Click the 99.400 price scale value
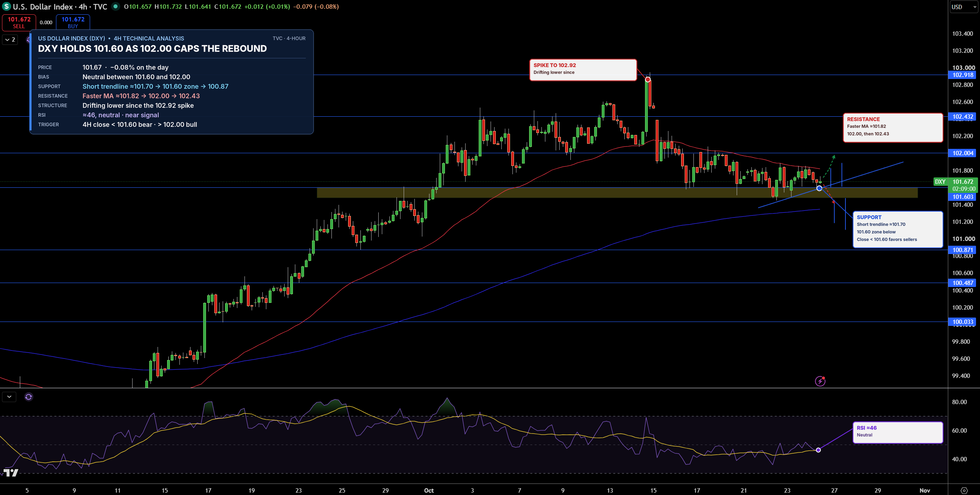Image resolution: width=980 pixels, height=495 pixels. (961, 376)
